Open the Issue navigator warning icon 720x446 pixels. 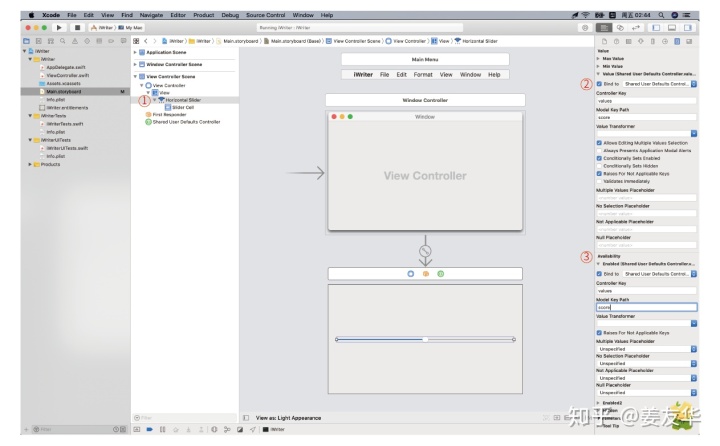pyautogui.click(x=75, y=41)
